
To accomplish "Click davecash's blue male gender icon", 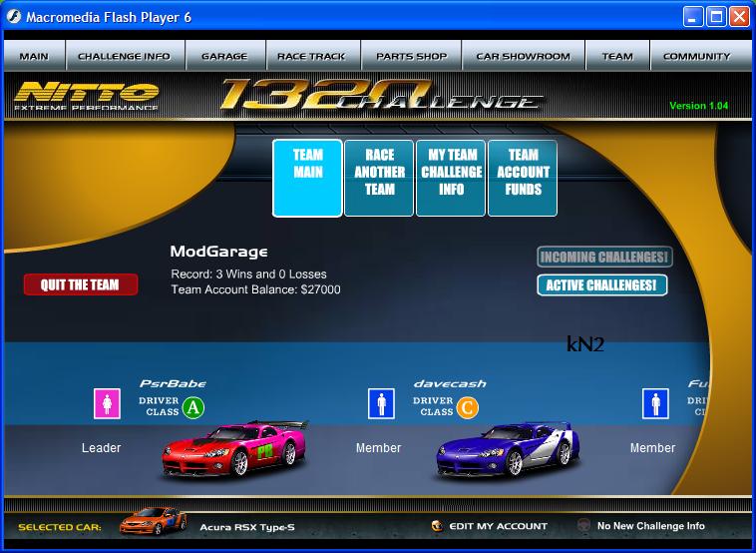I will 381,403.
